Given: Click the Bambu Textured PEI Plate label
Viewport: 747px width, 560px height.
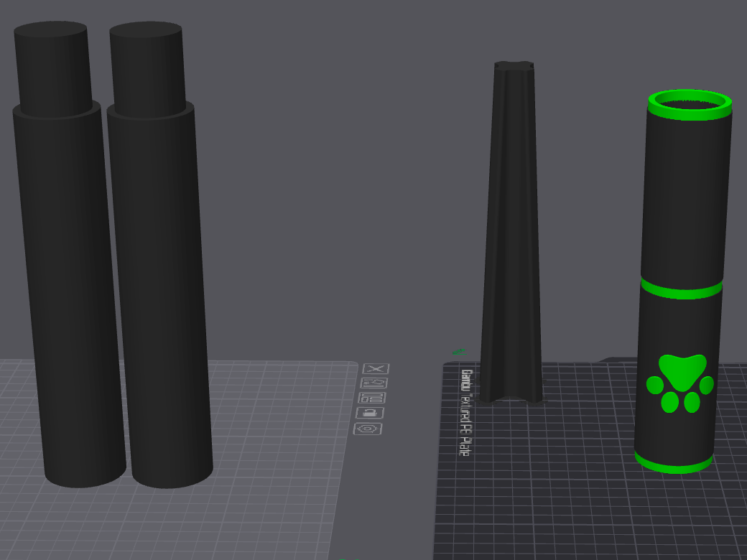Looking at the screenshot, I should coord(465,412).
